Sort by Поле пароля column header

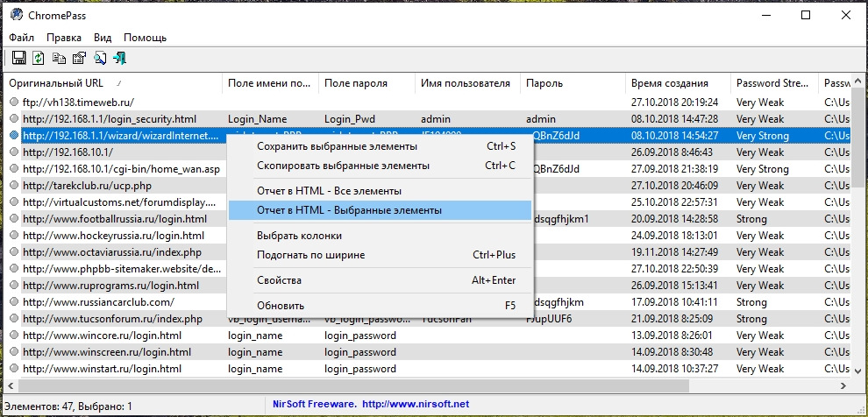pyautogui.click(x=366, y=83)
